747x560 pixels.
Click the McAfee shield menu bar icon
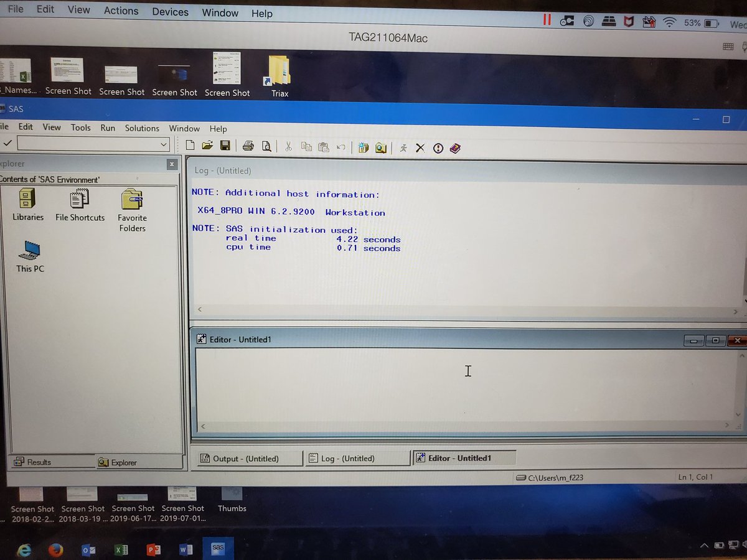pos(629,22)
